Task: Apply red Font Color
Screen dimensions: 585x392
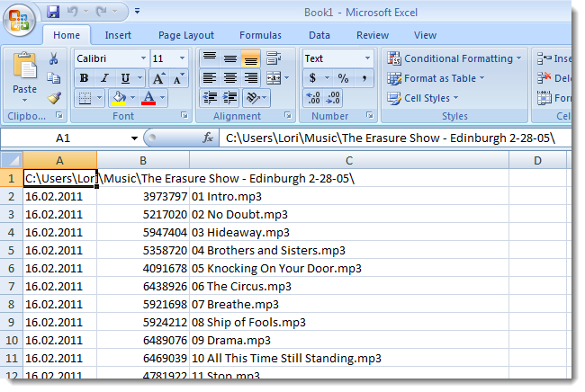Action: (148, 98)
